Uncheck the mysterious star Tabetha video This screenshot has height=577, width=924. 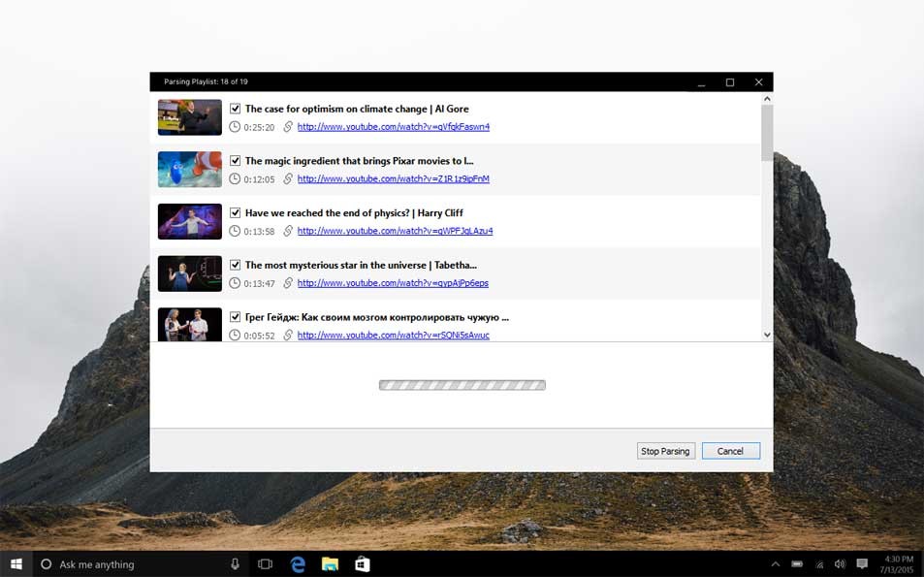pyautogui.click(x=235, y=264)
